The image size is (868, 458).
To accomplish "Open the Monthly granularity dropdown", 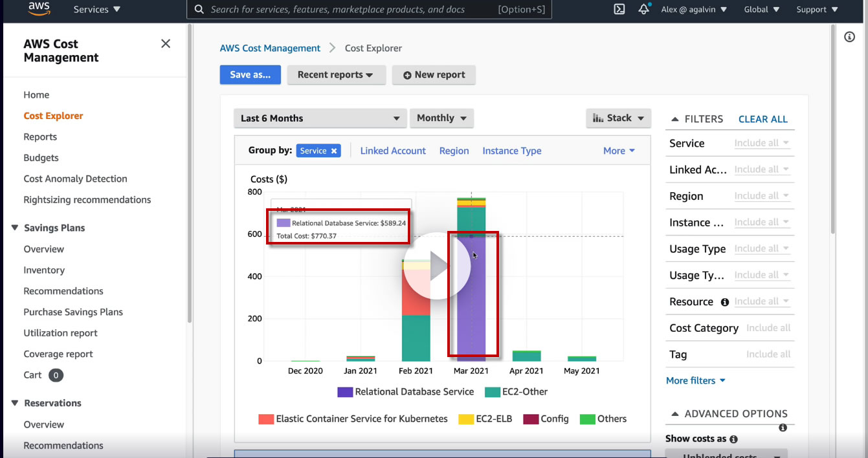I will click(441, 118).
